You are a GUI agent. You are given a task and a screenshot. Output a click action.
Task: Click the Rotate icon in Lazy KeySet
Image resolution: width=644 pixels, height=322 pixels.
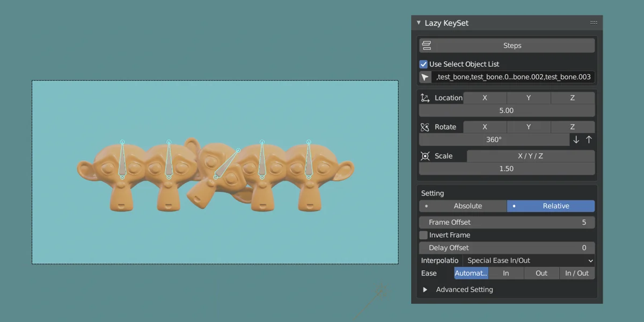click(425, 127)
